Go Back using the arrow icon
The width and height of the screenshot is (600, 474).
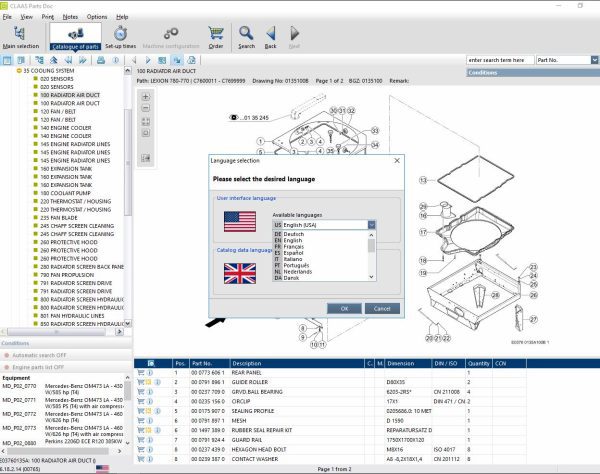point(270,35)
